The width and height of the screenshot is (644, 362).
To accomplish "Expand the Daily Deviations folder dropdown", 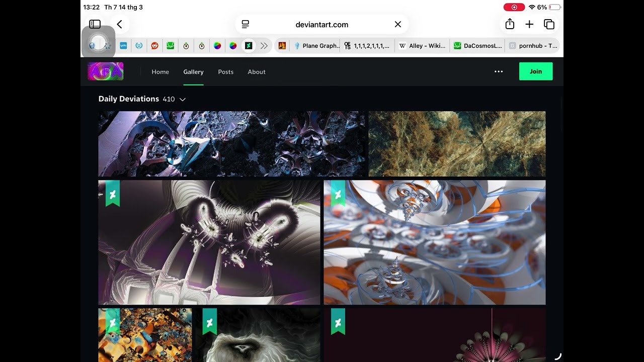I will [x=183, y=100].
